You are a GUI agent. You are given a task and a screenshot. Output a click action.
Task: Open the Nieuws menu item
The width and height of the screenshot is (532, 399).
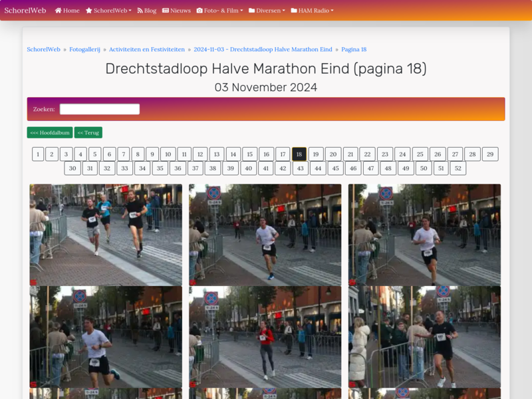(x=176, y=11)
